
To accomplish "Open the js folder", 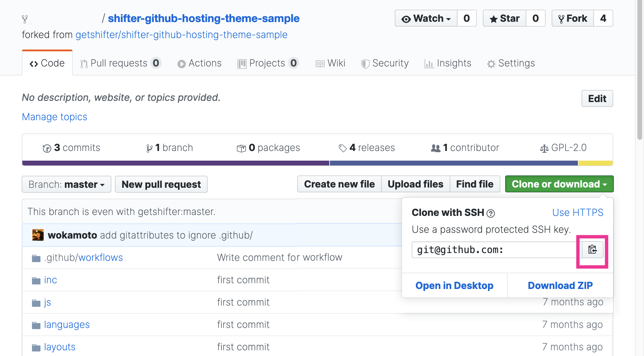I will (47, 302).
